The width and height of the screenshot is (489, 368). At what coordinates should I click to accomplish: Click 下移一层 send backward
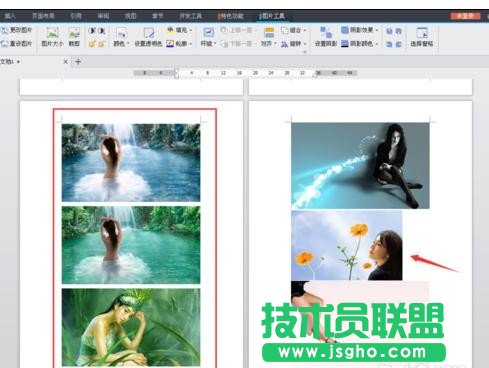point(238,44)
